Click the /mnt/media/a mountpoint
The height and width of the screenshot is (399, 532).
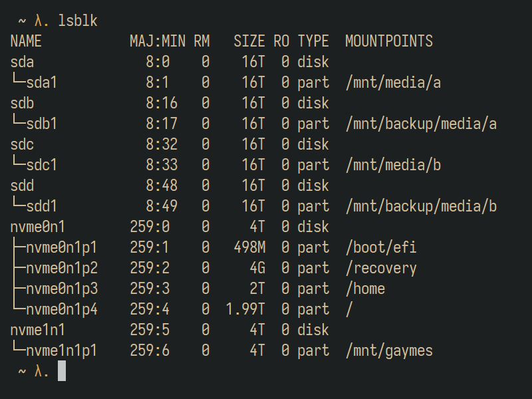click(393, 82)
